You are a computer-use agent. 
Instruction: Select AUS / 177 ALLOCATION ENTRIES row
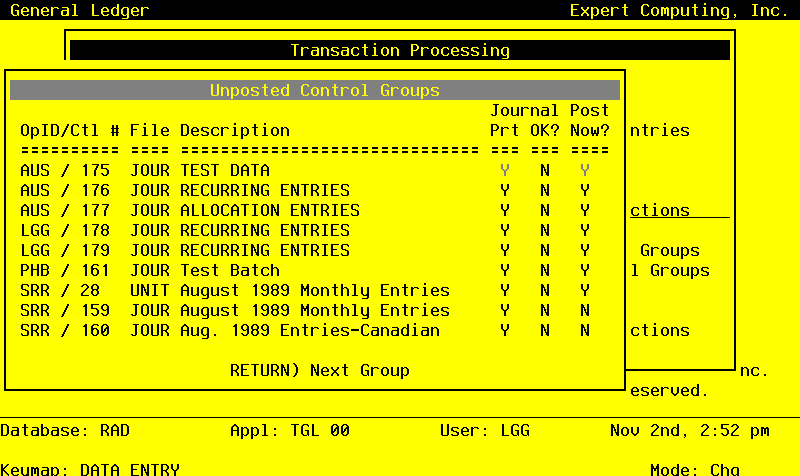point(305,210)
